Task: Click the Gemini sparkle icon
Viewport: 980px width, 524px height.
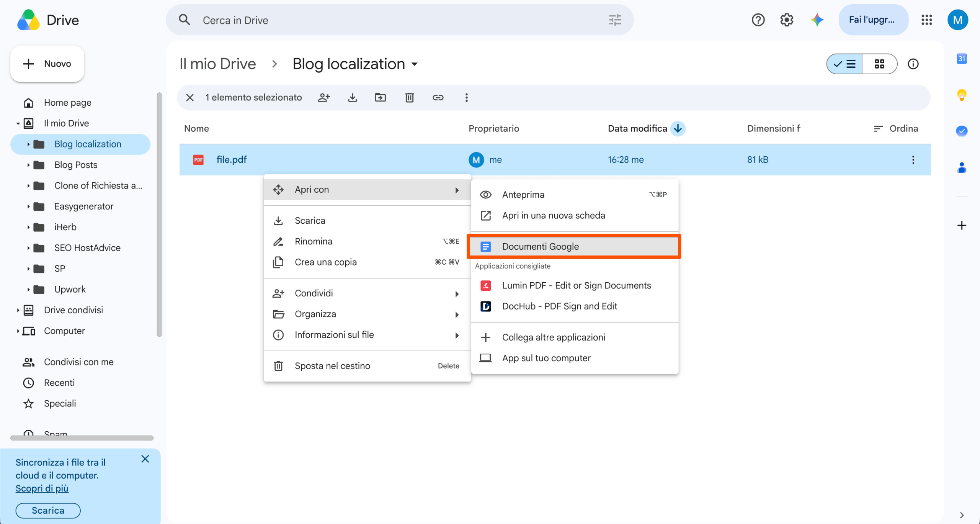Action: point(817,20)
